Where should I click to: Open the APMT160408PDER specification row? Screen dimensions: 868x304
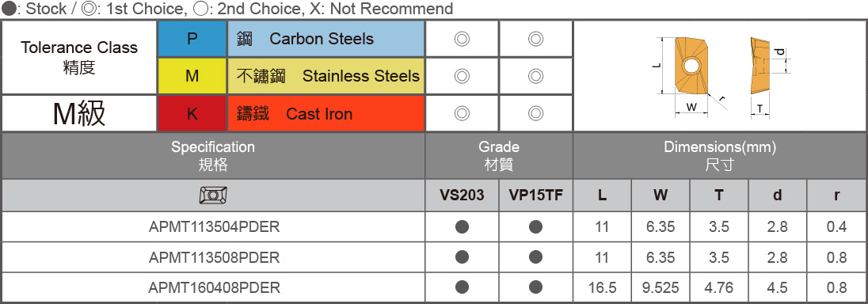214,287
